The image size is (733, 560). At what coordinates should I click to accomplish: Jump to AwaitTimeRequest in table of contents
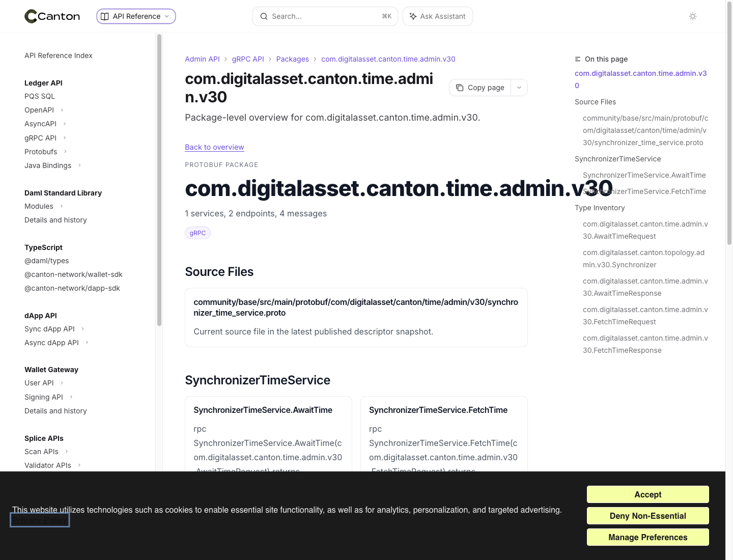(645, 230)
